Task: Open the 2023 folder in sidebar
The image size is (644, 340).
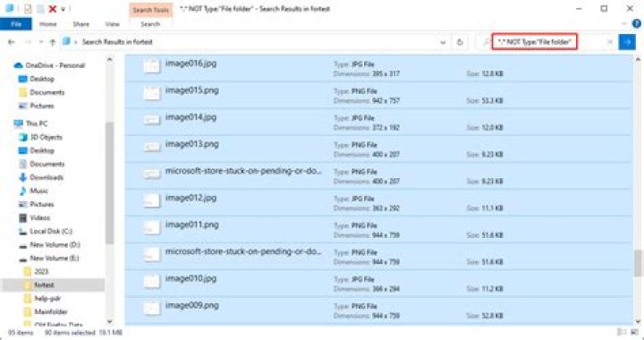Action: click(x=41, y=272)
